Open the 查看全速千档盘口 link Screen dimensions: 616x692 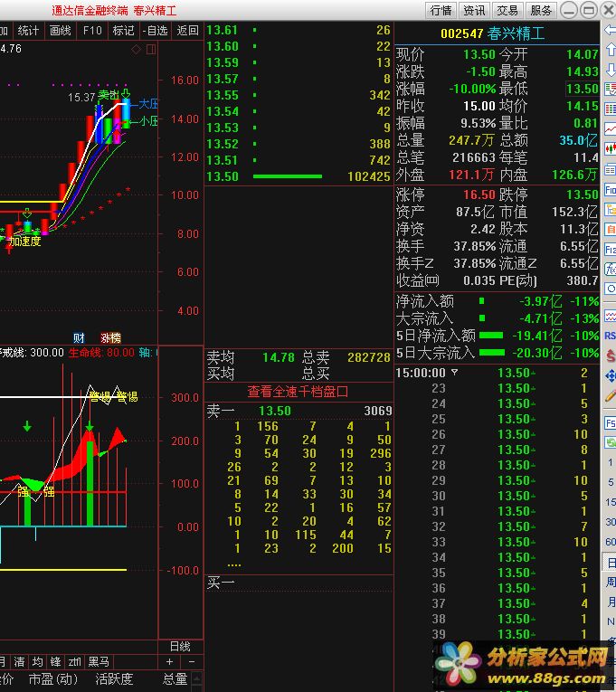[x=298, y=392]
